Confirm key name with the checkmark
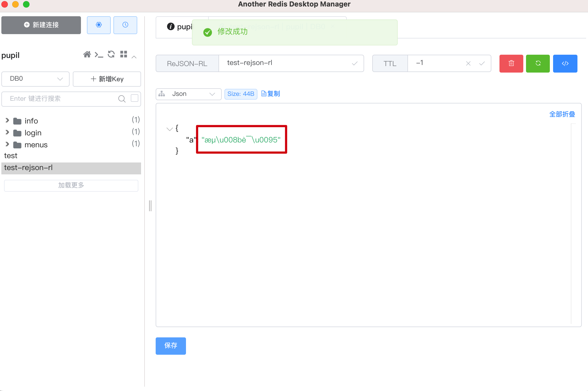588x391 pixels. 355,63
